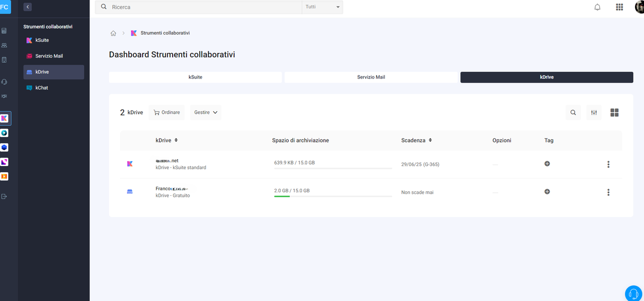
Task: Click the 29/06/25 (G-365) expiry date
Action: tap(420, 165)
